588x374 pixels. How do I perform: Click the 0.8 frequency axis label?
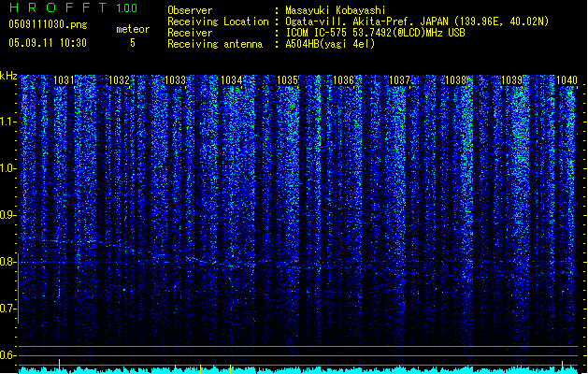7,262
